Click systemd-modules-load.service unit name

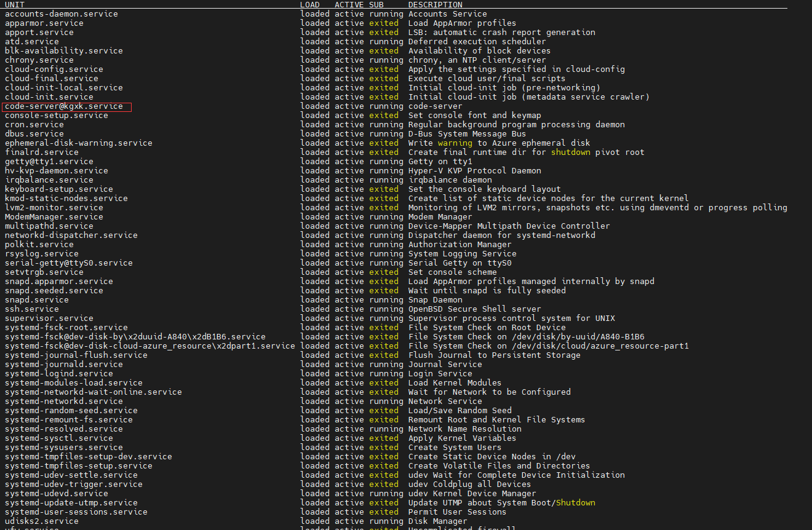point(74,383)
